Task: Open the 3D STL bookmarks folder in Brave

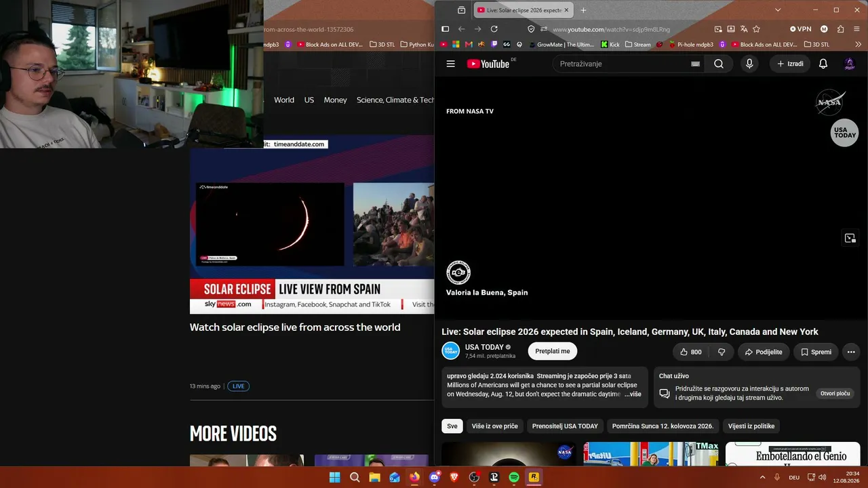Action: pos(816,45)
